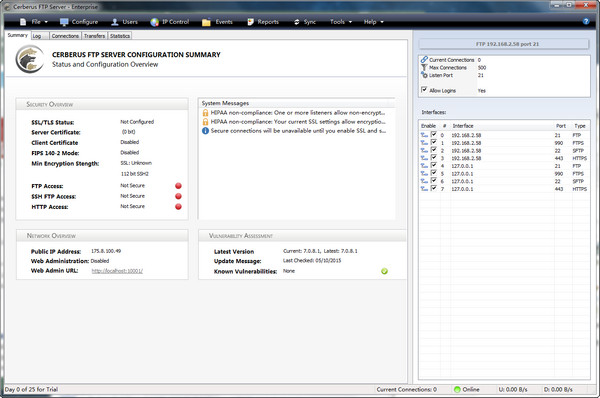
Task: Expand the Help menu dropdown arrow
Action: (x=382, y=22)
